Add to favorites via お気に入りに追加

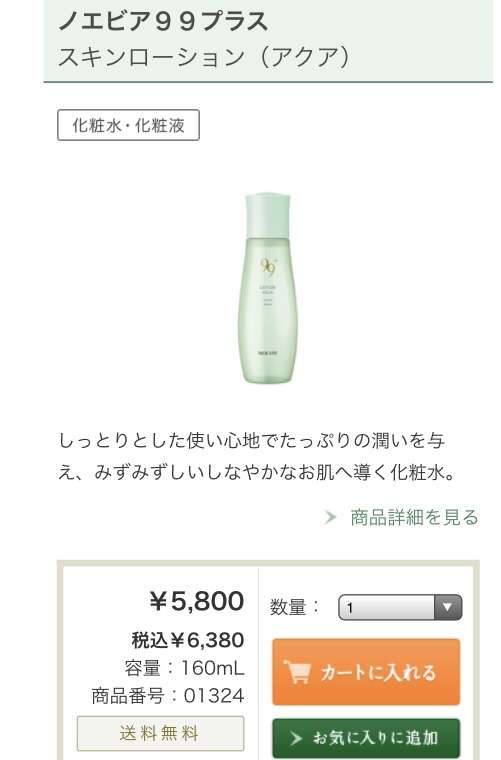tap(366, 738)
